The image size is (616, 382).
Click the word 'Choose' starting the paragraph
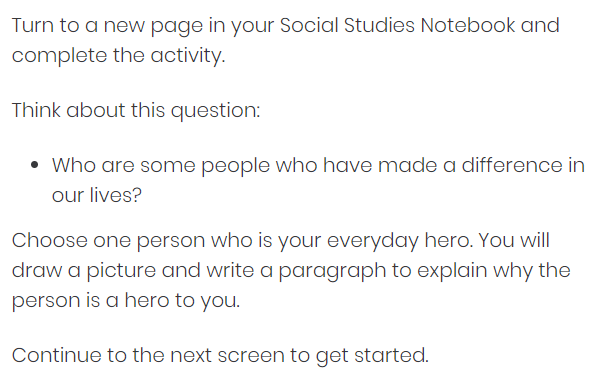point(50,240)
